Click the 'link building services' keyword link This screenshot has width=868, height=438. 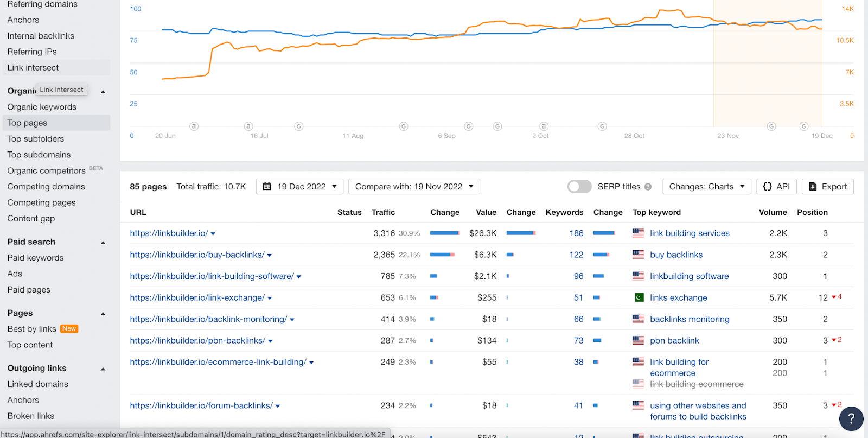pyautogui.click(x=690, y=233)
